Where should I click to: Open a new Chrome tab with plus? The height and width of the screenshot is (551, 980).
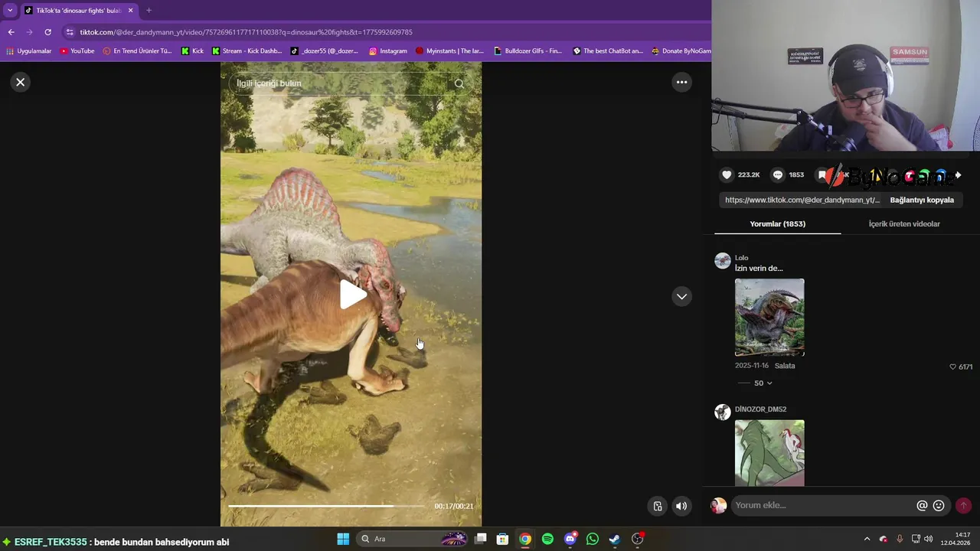(x=149, y=10)
